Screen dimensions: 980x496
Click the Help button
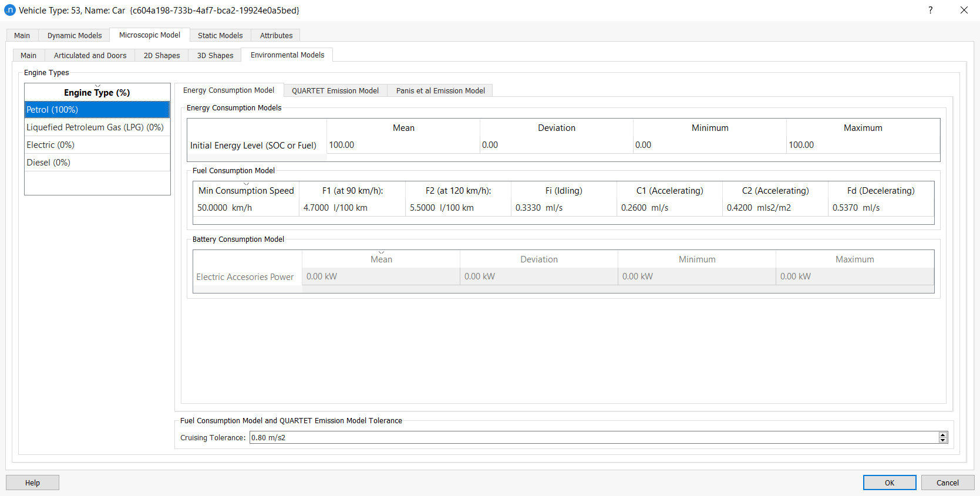tap(32, 482)
